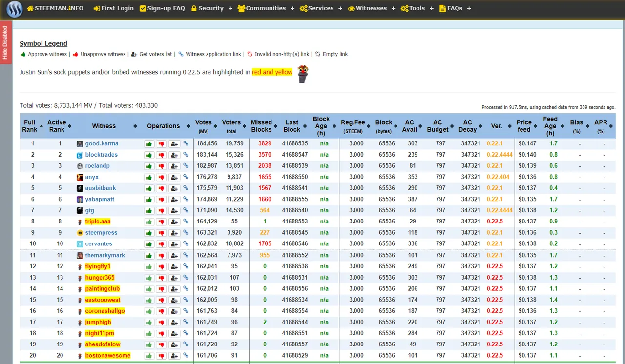Open the blocktrades witness profile link

pos(101,155)
